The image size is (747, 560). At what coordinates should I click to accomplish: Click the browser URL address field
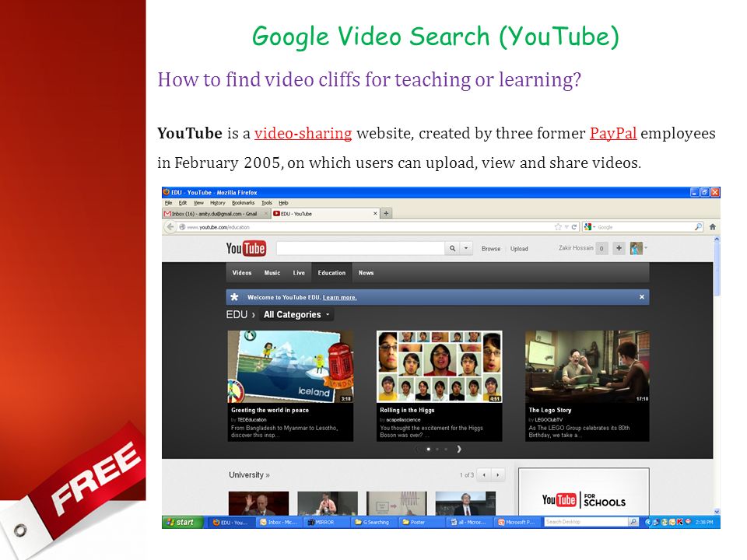pos(366,227)
